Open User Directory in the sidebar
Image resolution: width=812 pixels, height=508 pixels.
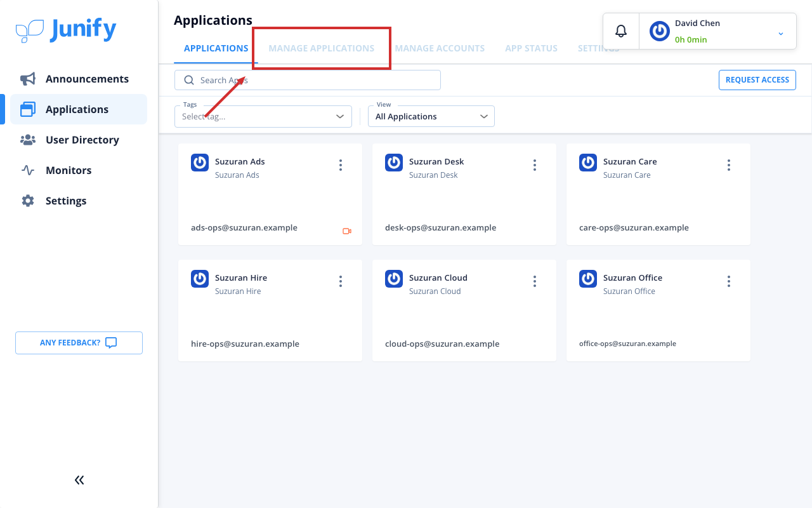coord(79,140)
